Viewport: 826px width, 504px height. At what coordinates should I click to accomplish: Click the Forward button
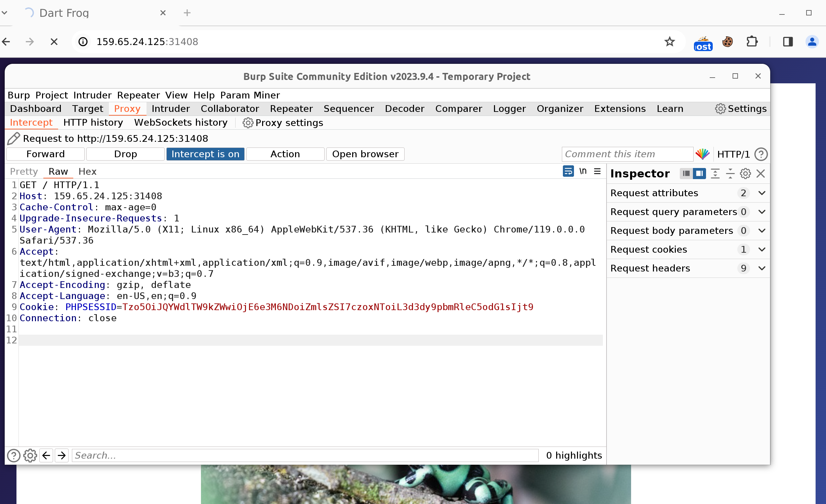point(45,154)
